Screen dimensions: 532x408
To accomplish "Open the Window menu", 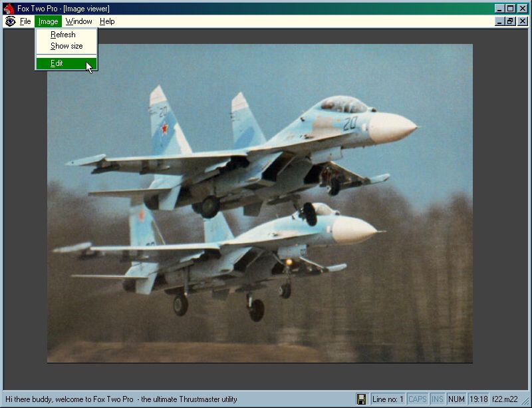I will click(78, 21).
